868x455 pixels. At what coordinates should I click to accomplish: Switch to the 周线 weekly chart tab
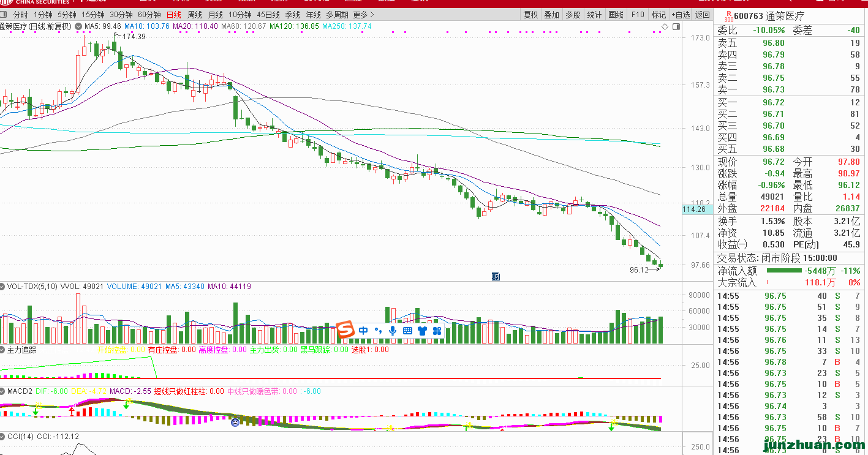[195, 15]
